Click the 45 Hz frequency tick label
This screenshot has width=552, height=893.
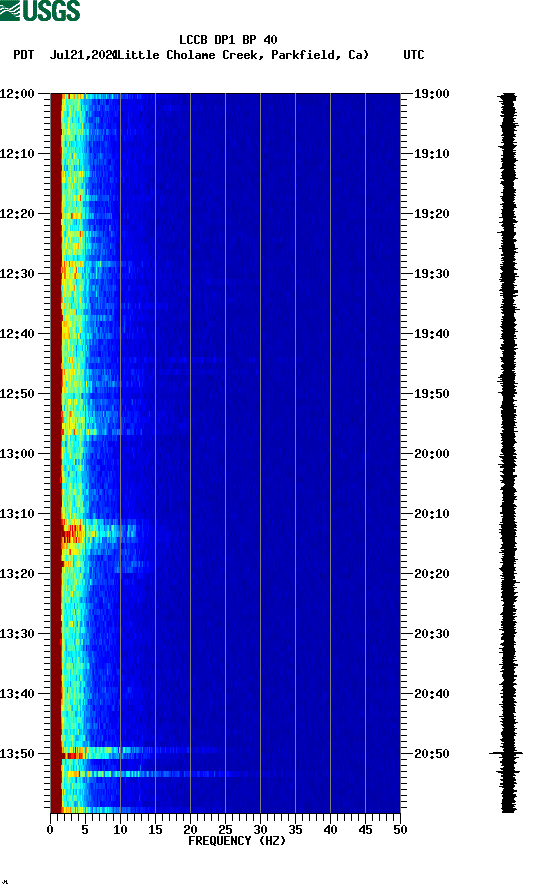[x=365, y=830]
